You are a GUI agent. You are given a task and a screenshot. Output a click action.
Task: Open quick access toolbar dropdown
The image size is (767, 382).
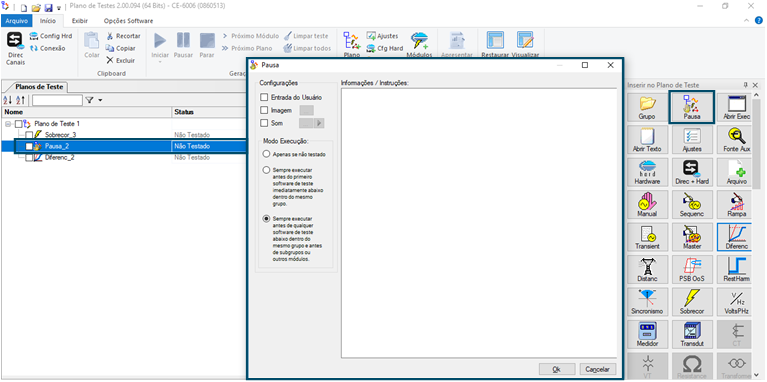[59, 8]
